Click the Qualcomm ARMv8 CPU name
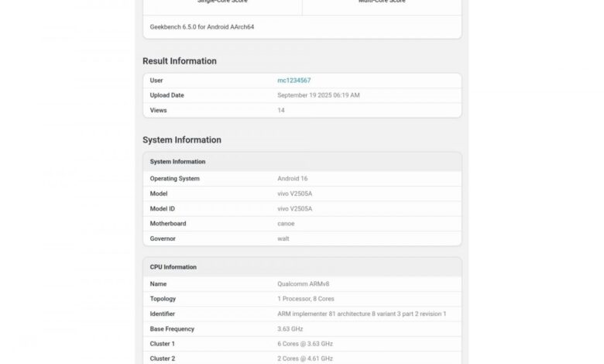The width and height of the screenshot is (604, 364). pyautogui.click(x=304, y=284)
